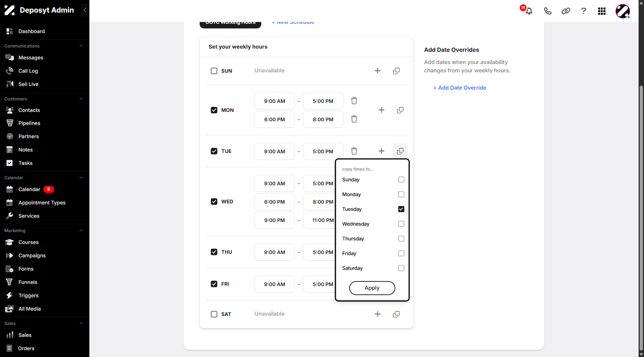Viewport: 644px width, 357px height.
Task: Delete Monday's 9:00 AM time slot
Action: [354, 101]
